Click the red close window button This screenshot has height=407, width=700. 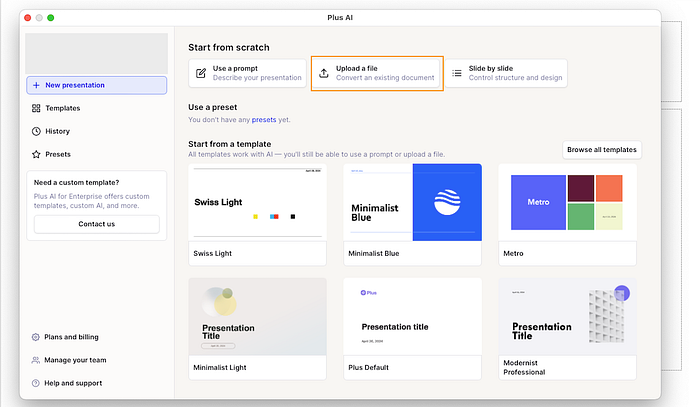(28, 18)
